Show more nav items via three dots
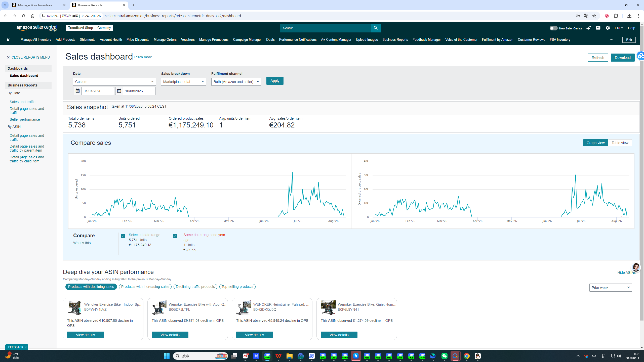The width and height of the screenshot is (644, 362). click(x=612, y=39)
